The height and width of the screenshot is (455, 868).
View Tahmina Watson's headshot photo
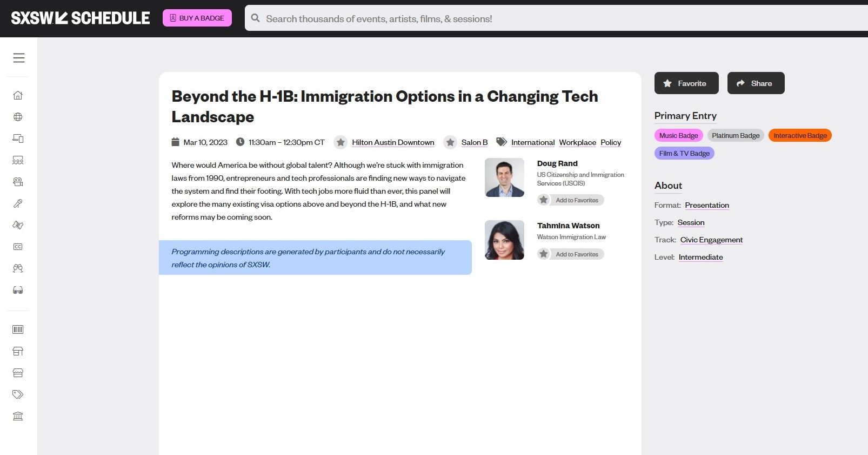click(x=505, y=240)
